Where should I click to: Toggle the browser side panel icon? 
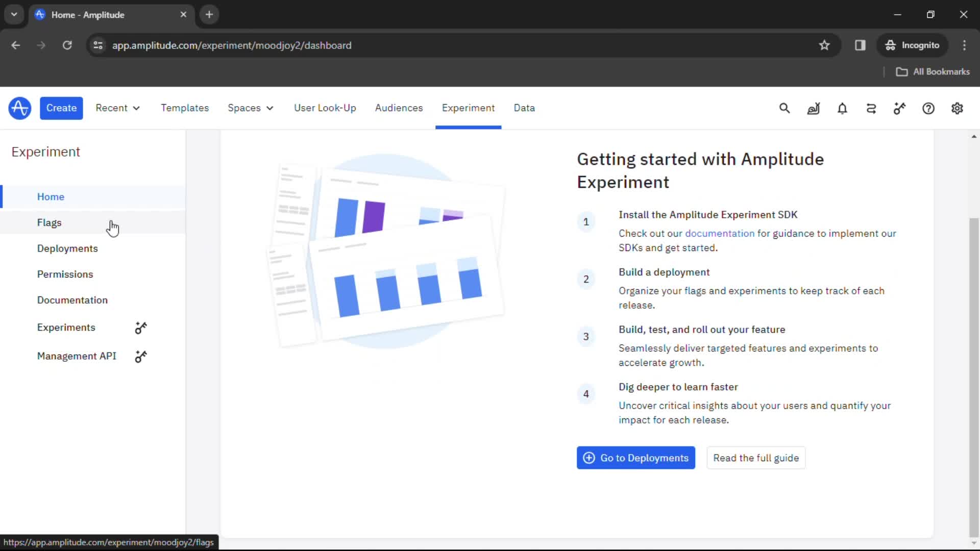[x=860, y=45]
